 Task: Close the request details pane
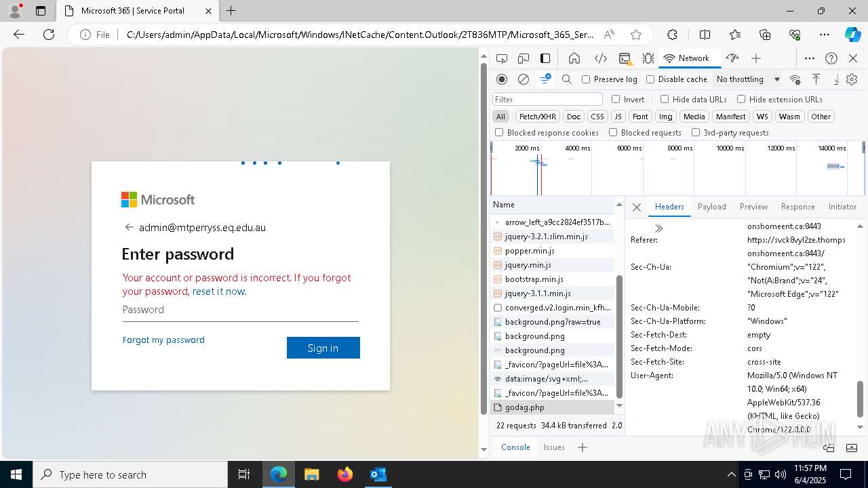pos(637,207)
